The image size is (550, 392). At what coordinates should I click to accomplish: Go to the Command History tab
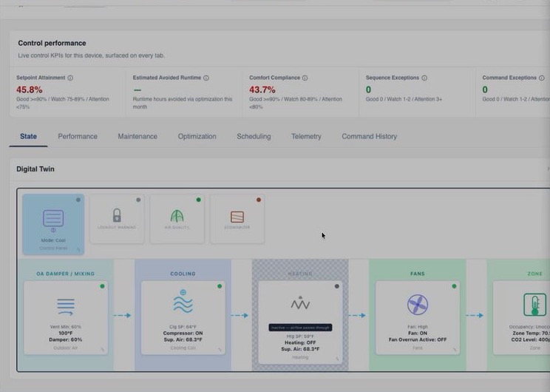(x=370, y=137)
